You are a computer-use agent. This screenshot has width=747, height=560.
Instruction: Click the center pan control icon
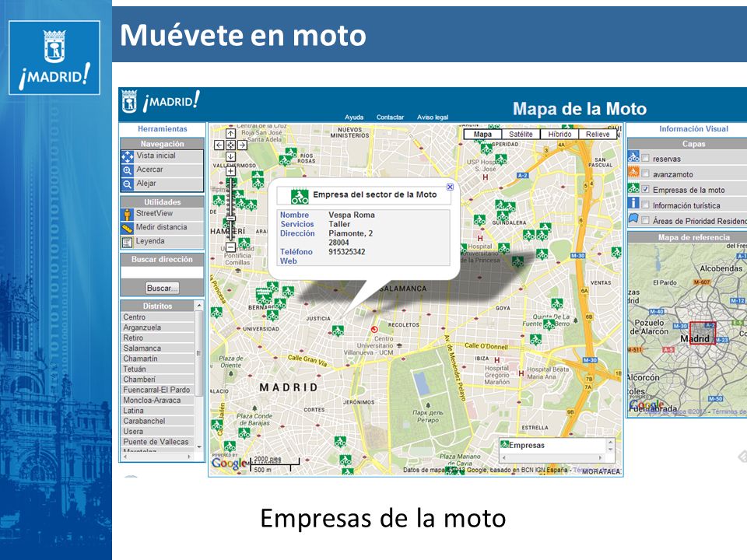[230, 145]
